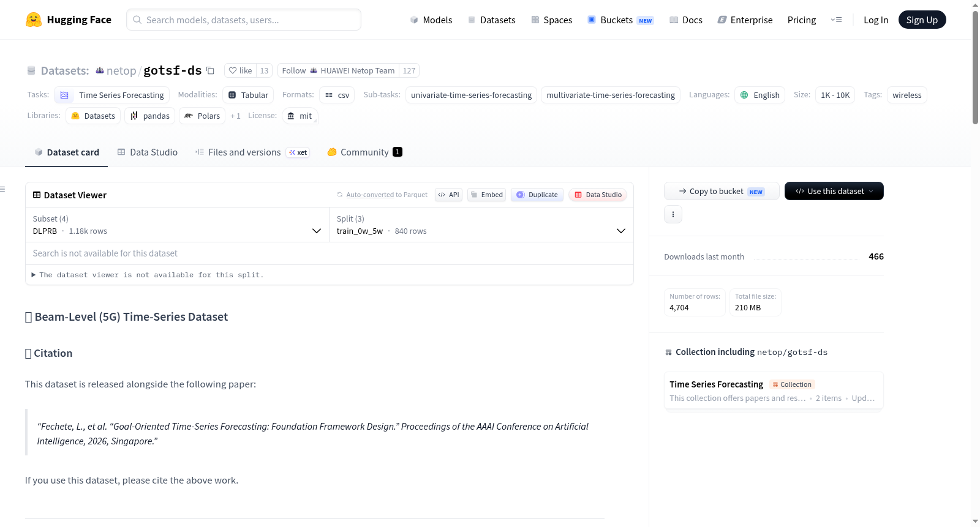Open the Use this dataset dropdown

pyautogui.click(x=834, y=191)
